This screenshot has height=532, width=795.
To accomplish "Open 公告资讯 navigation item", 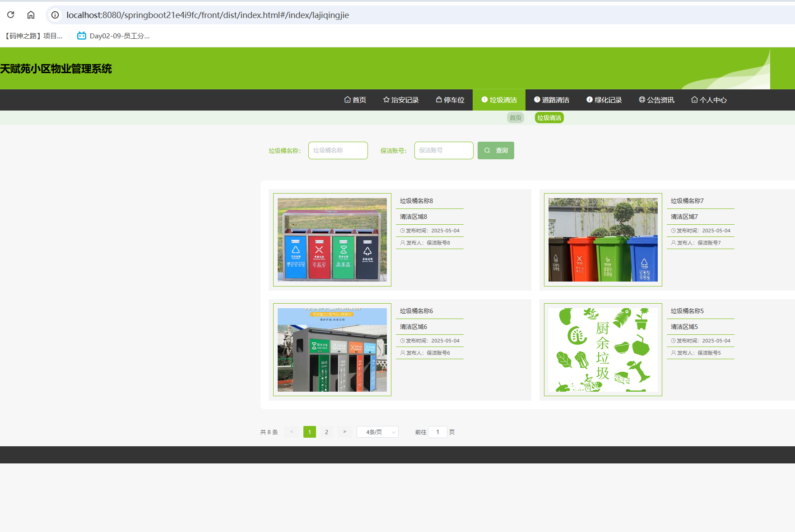I will pos(656,100).
